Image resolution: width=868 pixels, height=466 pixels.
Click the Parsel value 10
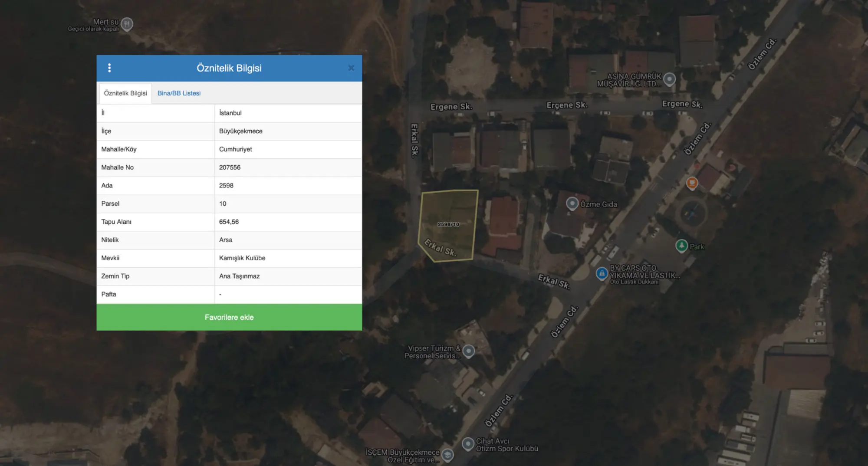tap(288, 203)
